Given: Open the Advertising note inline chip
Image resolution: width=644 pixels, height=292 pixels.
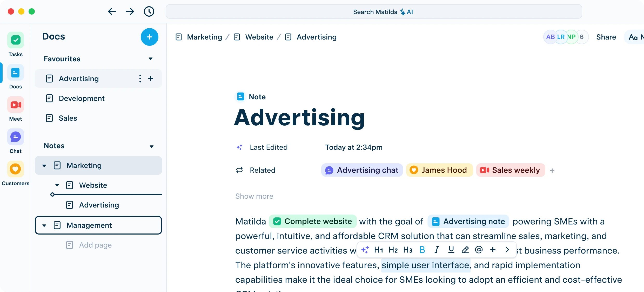Looking at the screenshot, I should pos(468,221).
